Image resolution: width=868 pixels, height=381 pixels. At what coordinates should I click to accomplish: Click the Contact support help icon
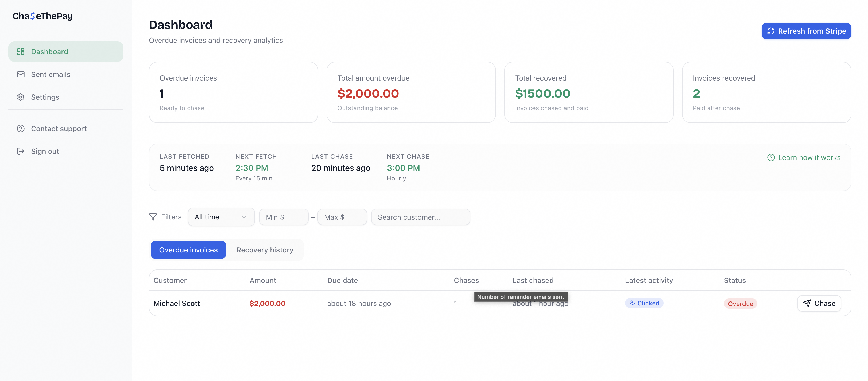coord(21,129)
